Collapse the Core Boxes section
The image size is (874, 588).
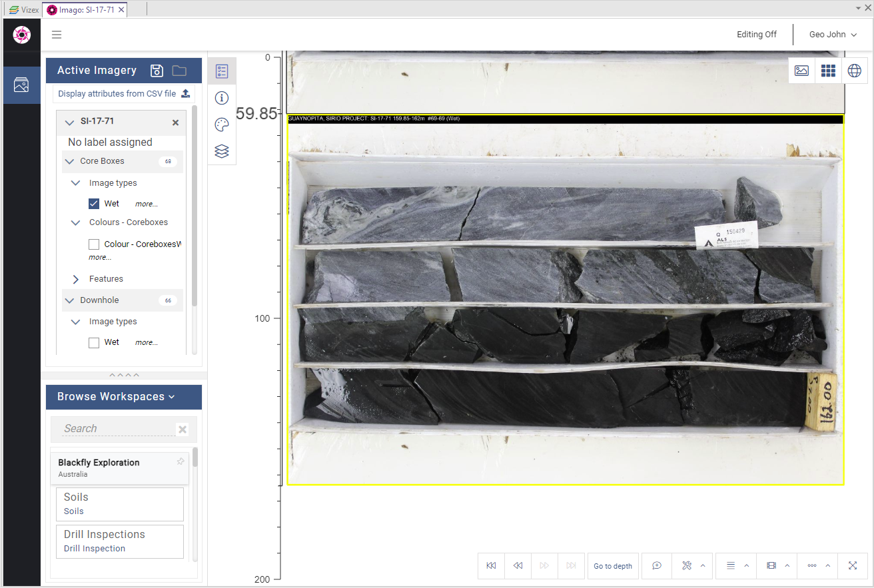[x=69, y=161]
